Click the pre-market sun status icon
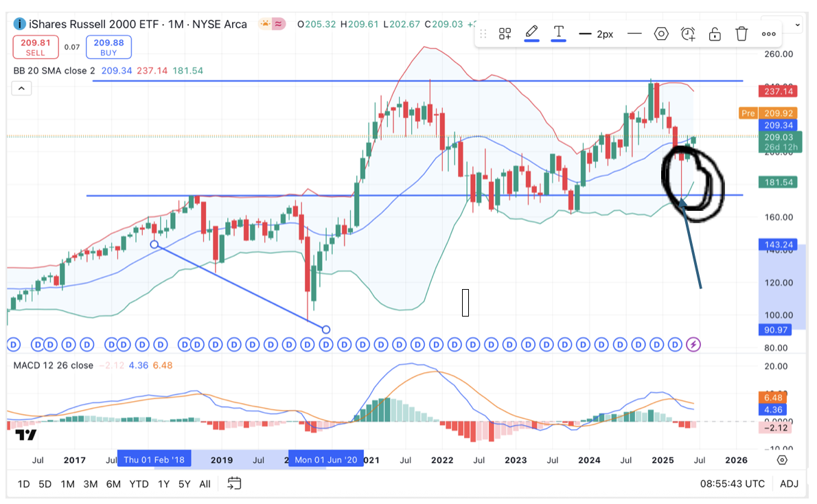817x504 pixels. 265,24
